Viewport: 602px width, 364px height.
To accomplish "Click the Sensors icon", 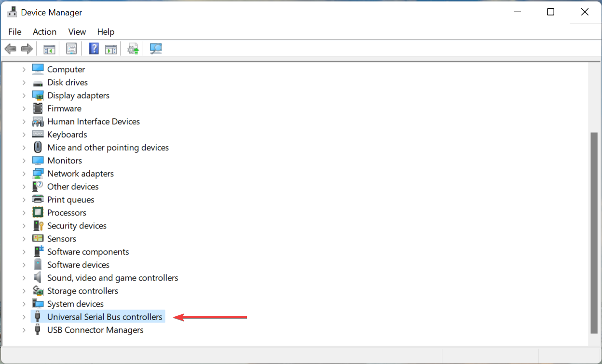I will pos(38,239).
